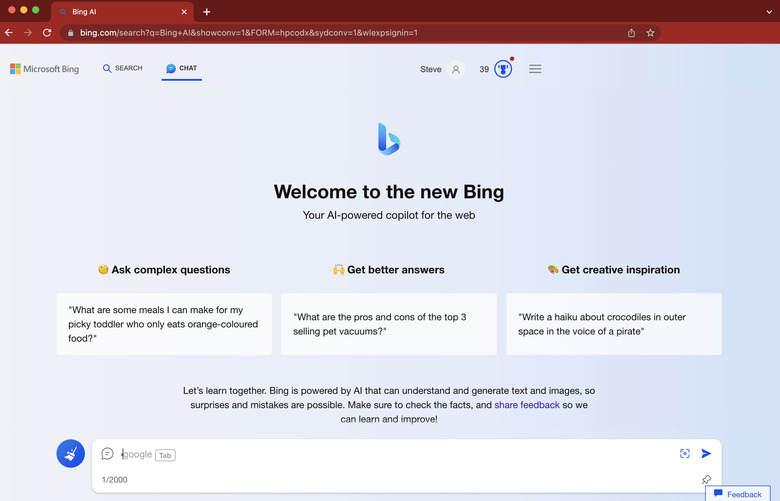Open the share feedback link
This screenshot has height=501, width=780.
pos(527,405)
